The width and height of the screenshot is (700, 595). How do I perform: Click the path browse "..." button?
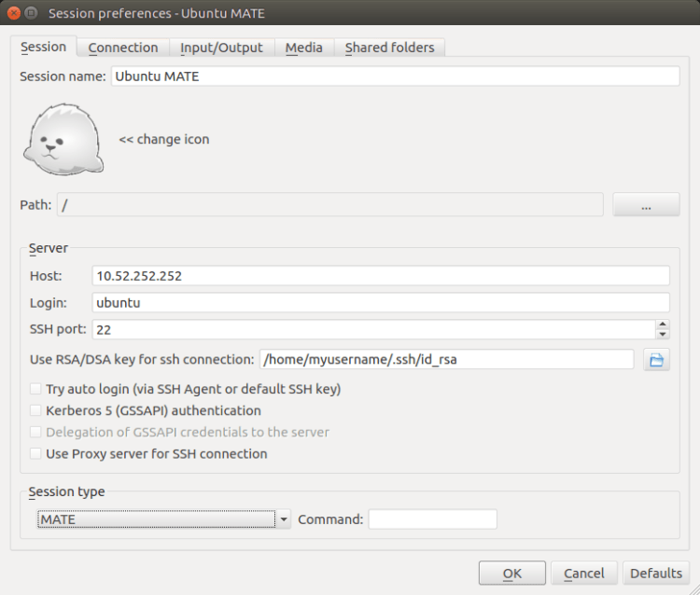click(646, 205)
